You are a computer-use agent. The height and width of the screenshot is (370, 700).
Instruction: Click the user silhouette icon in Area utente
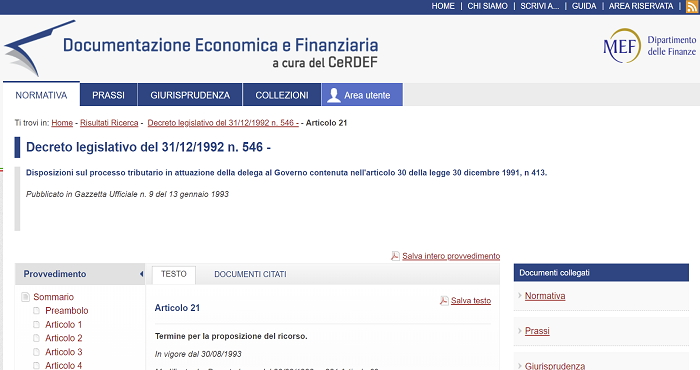click(x=333, y=95)
